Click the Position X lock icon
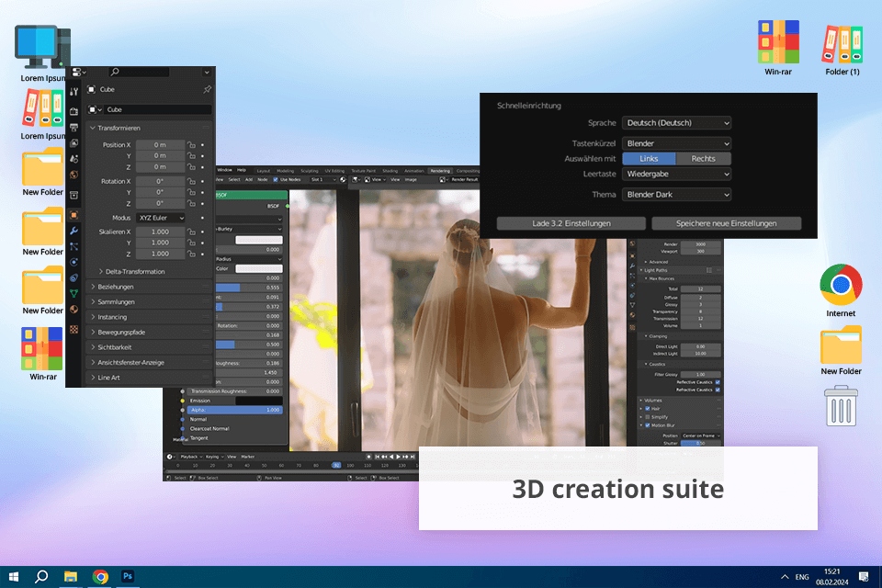Screen dimensions: 882x588 pyautogui.click(x=191, y=144)
